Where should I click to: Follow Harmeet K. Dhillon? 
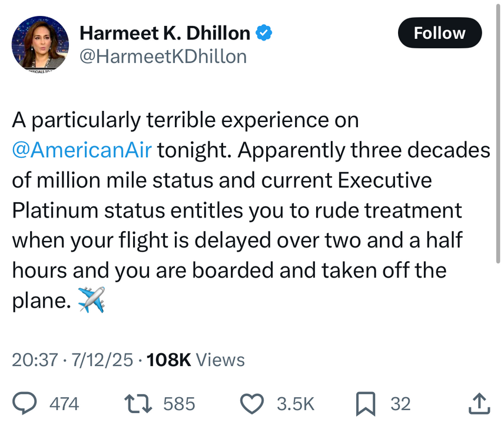[x=439, y=34]
